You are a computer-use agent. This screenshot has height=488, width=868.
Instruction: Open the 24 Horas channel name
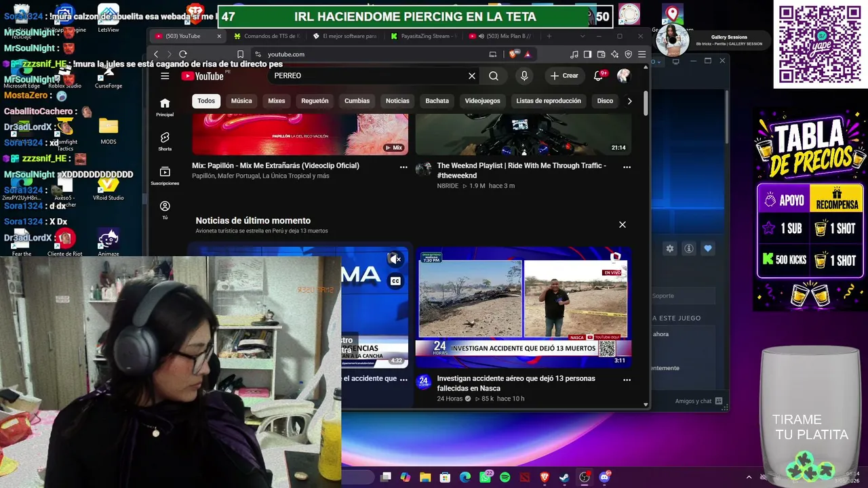click(450, 399)
